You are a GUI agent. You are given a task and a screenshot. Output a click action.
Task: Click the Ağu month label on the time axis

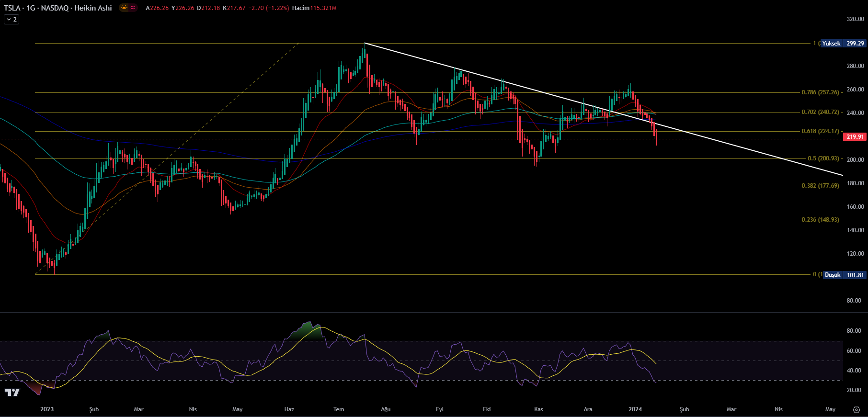point(386,409)
